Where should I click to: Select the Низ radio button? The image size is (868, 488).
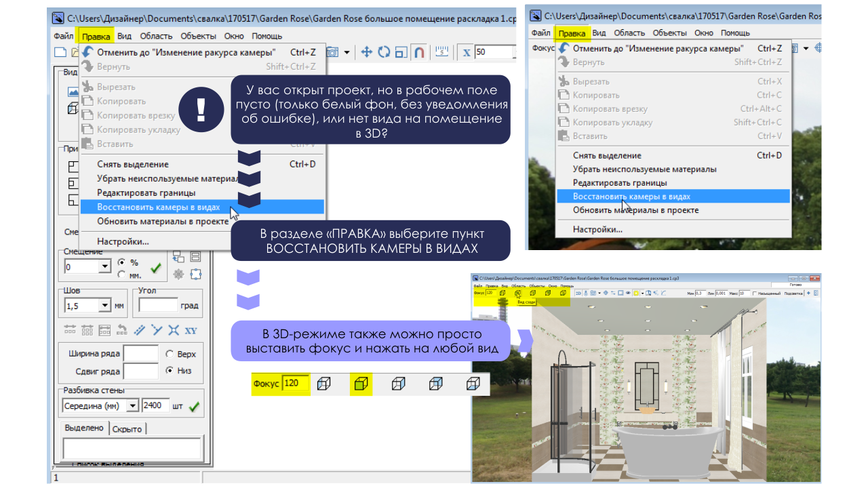pyautogui.click(x=170, y=371)
